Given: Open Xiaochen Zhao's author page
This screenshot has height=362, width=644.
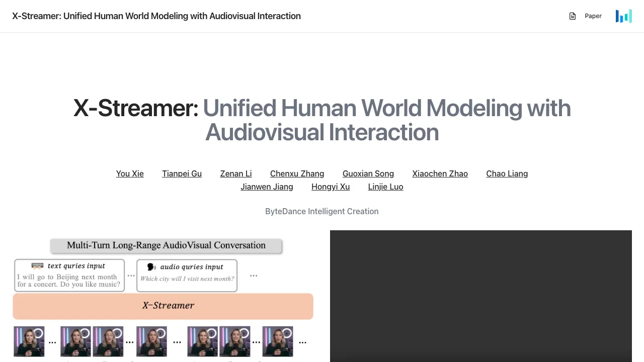Looking at the screenshot, I should pos(440,173).
